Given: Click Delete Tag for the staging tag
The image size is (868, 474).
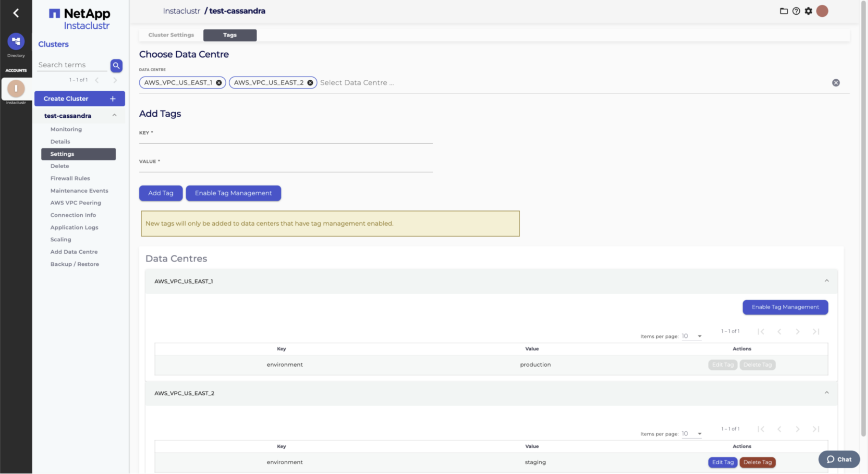Looking at the screenshot, I should [x=757, y=462].
